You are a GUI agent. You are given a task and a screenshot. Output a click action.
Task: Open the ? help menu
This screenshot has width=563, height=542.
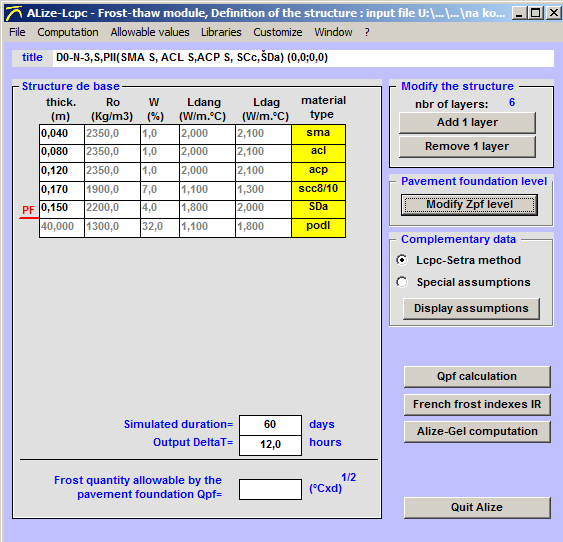pyautogui.click(x=367, y=32)
